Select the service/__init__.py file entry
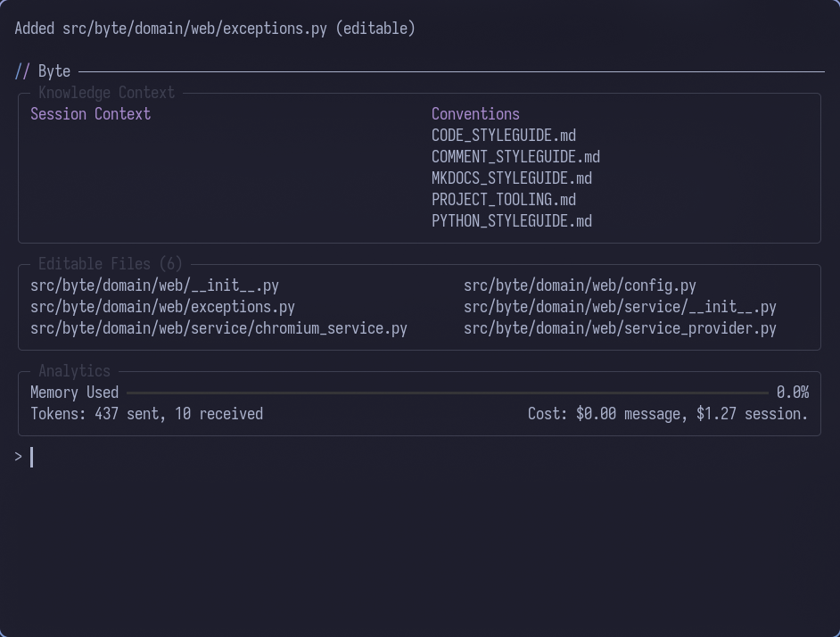The height and width of the screenshot is (637, 840). pos(620,307)
